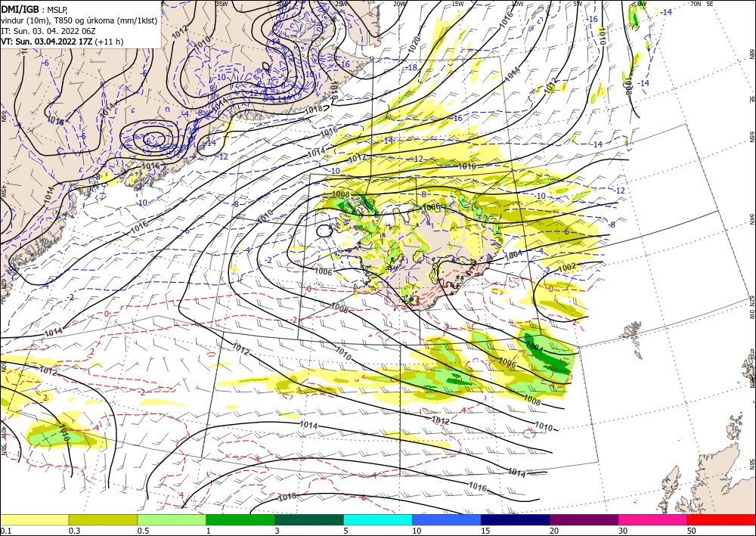Click the dark green 3–5 legend swatch
The width and height of the screenshot is (756, 536).
click(309, 519)
